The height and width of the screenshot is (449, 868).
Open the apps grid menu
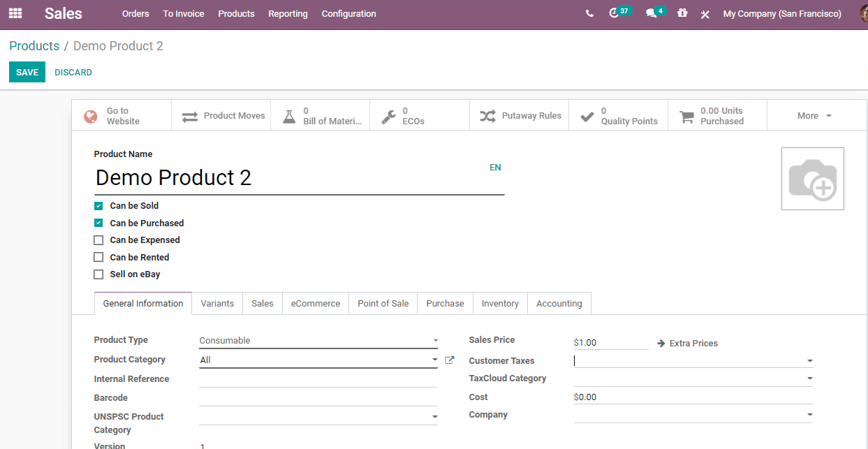15,13
